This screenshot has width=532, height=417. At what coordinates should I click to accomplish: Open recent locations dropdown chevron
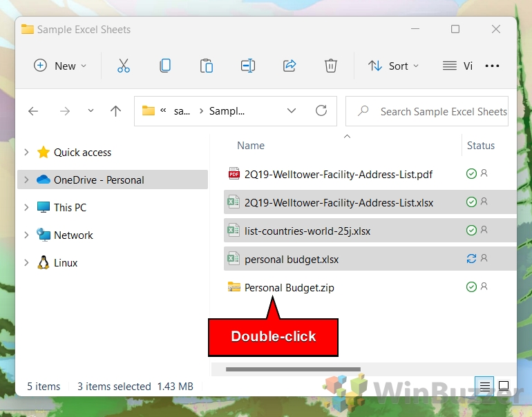click(91, 110)
